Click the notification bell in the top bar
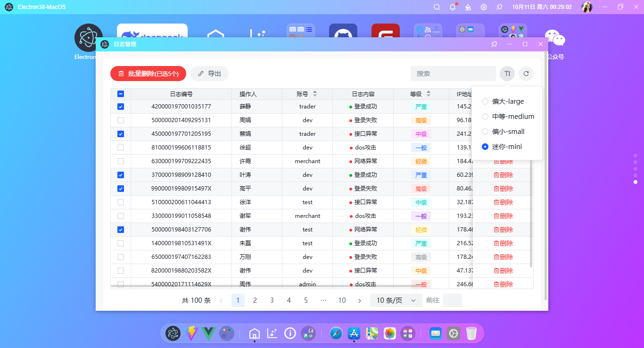Screen dimensions: 644x348 452,7
